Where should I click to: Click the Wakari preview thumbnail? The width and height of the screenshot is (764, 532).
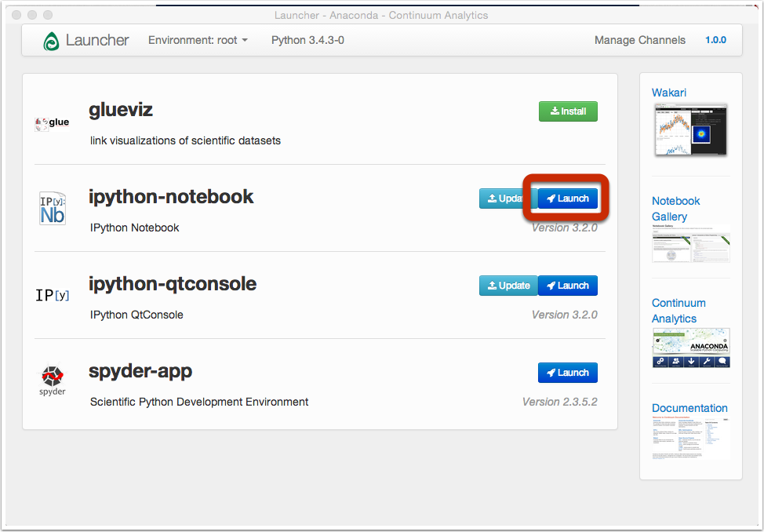690,129
